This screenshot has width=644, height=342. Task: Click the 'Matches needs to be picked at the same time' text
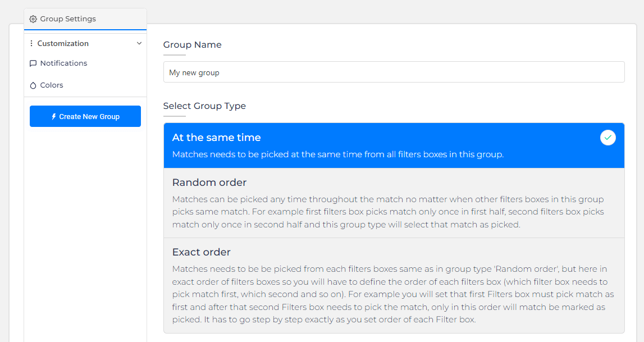coord(338,154)
